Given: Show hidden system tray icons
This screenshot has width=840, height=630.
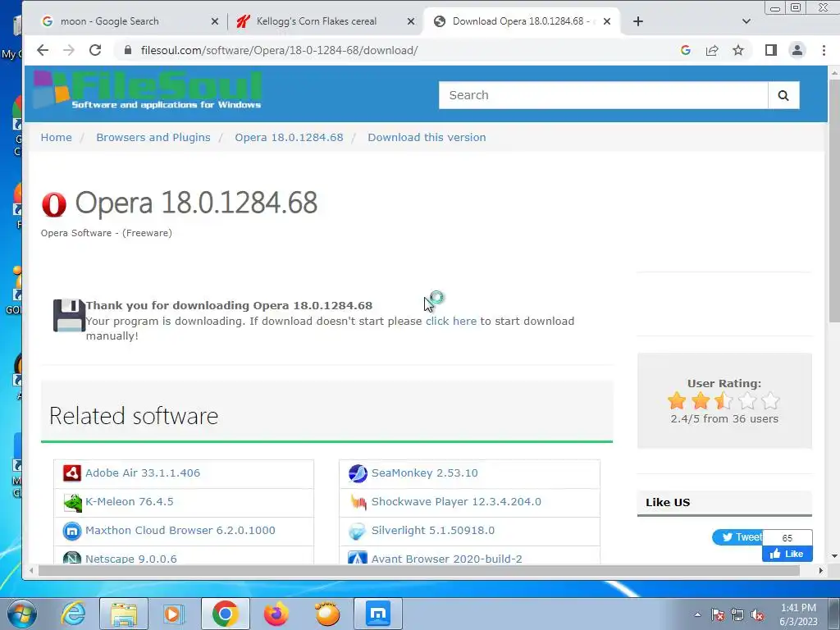Looking at the screenshot, I should coord(697,614).
